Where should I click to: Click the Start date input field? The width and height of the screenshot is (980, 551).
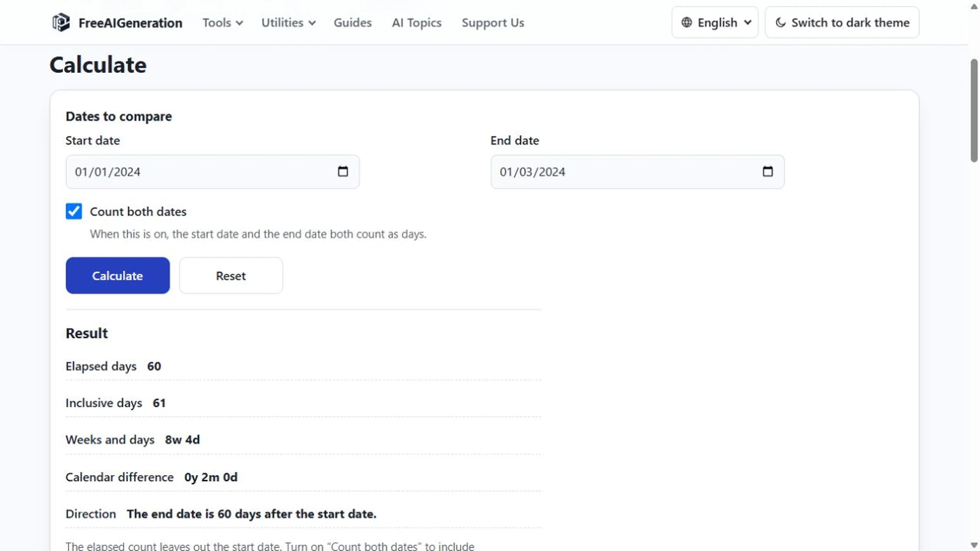click(213, 171)
